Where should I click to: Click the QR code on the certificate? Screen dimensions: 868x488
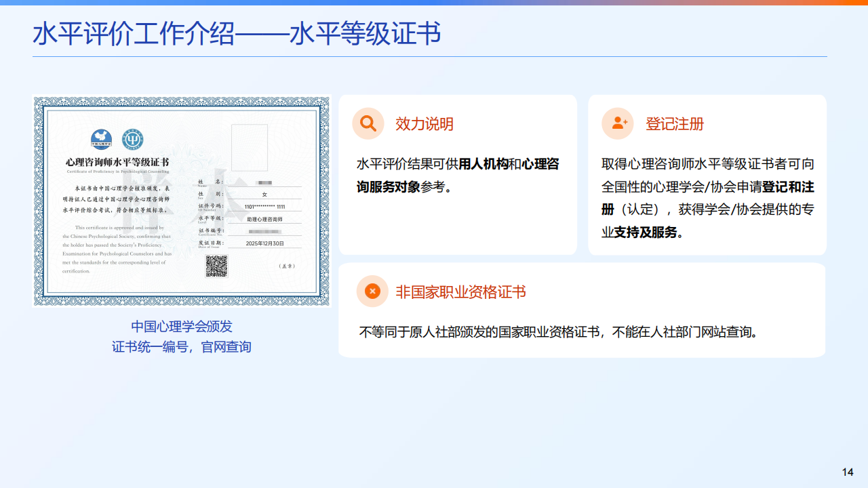pos(216,266)
